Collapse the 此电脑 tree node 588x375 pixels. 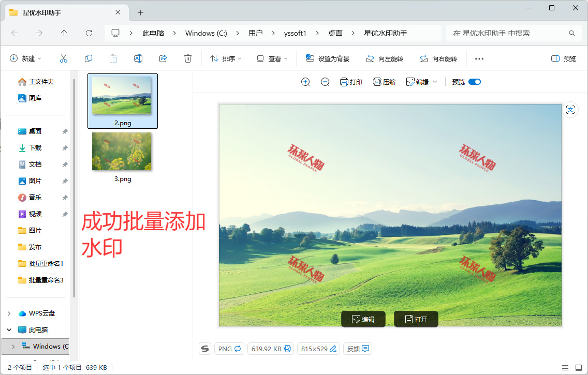[9, 330]
